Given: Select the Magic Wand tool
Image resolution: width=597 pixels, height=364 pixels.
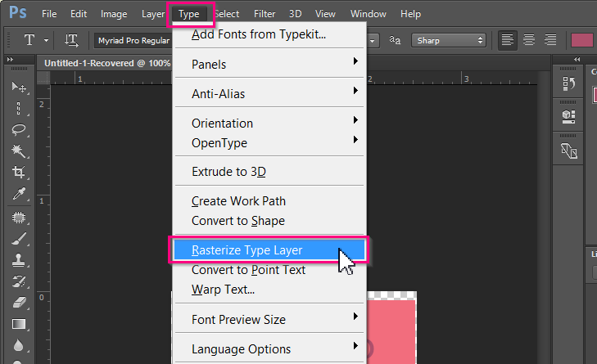Looking at the screenshot, I should click(x=18, y=151).
